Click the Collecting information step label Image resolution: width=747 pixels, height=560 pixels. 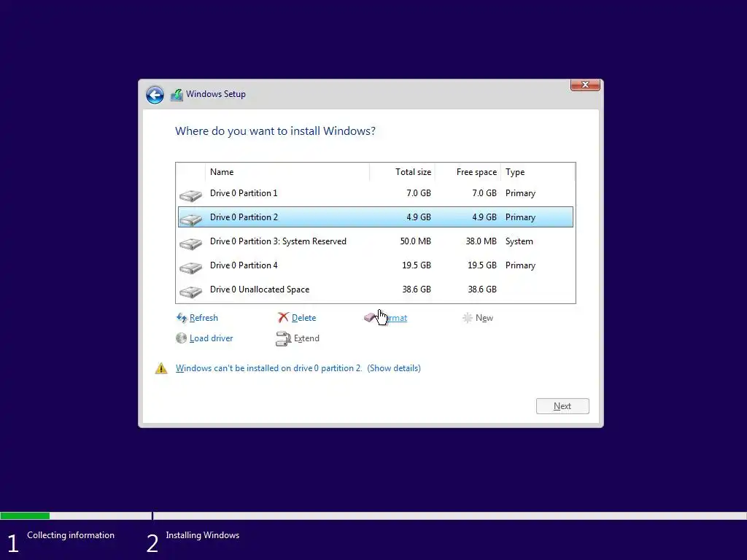(71, 535)
